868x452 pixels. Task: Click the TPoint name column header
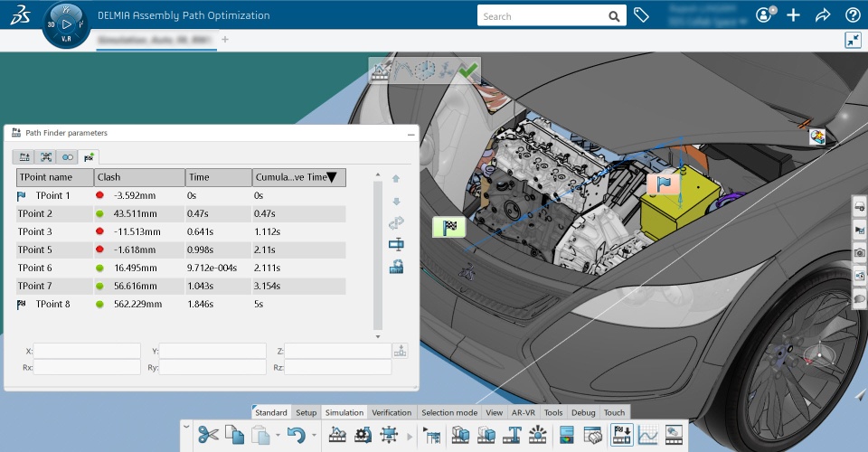[x=55, y=177]
